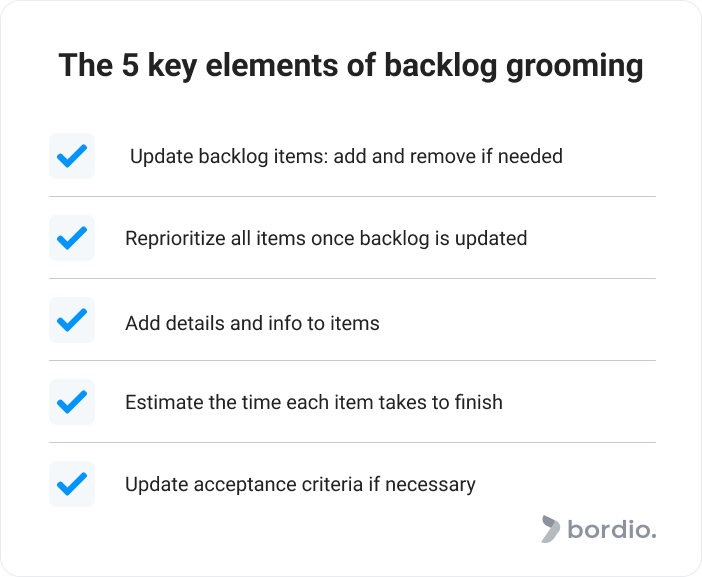
Task: Click the bordio arrow logo icon
Action: [550, 529]
